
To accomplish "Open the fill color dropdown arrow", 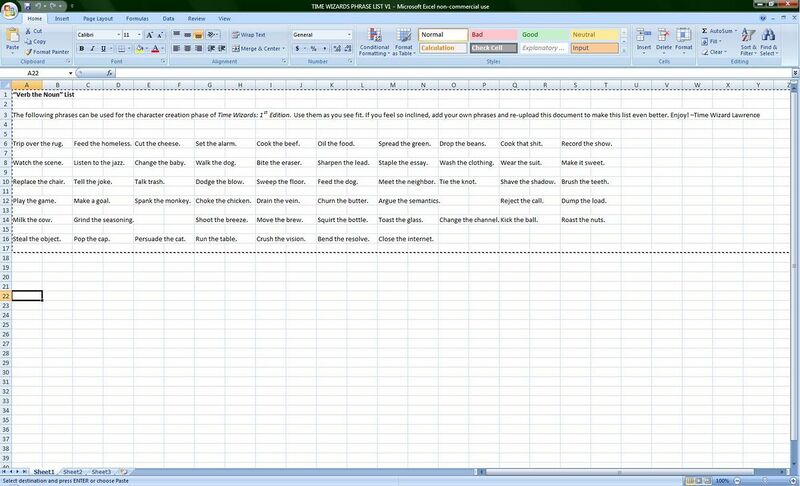I will (147, 48).
